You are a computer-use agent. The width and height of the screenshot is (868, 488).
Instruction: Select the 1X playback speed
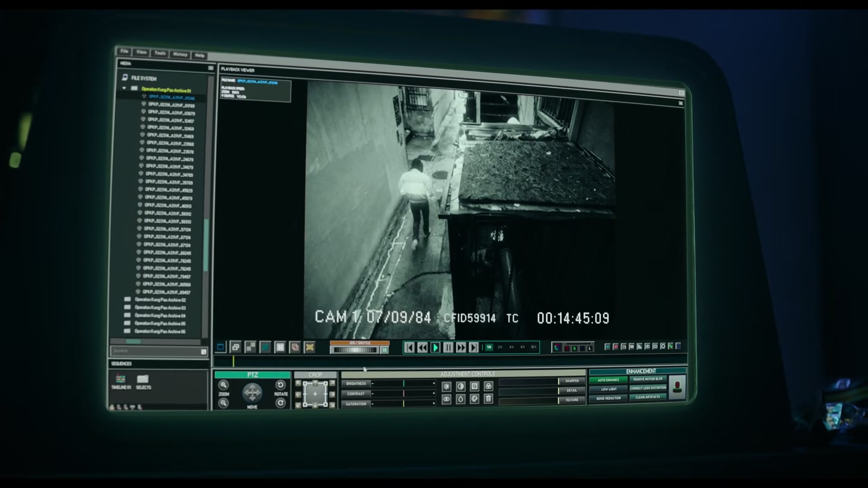coord(489,347)
